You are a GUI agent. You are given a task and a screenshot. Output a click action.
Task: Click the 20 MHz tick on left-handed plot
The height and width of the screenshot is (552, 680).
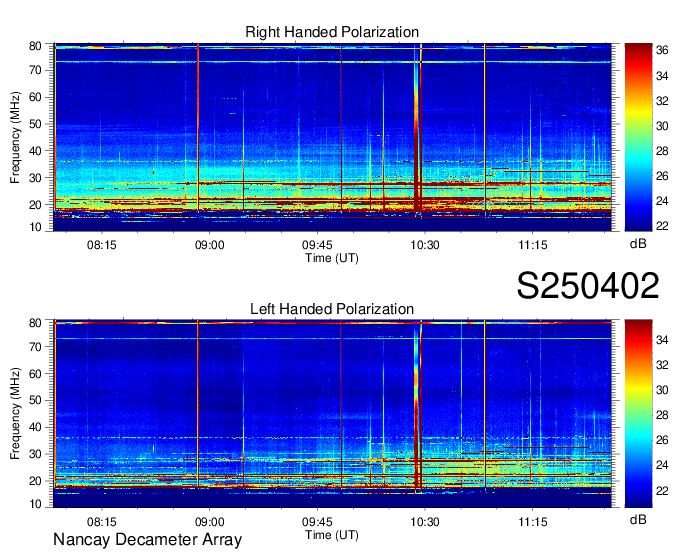[x=35, y=481]
